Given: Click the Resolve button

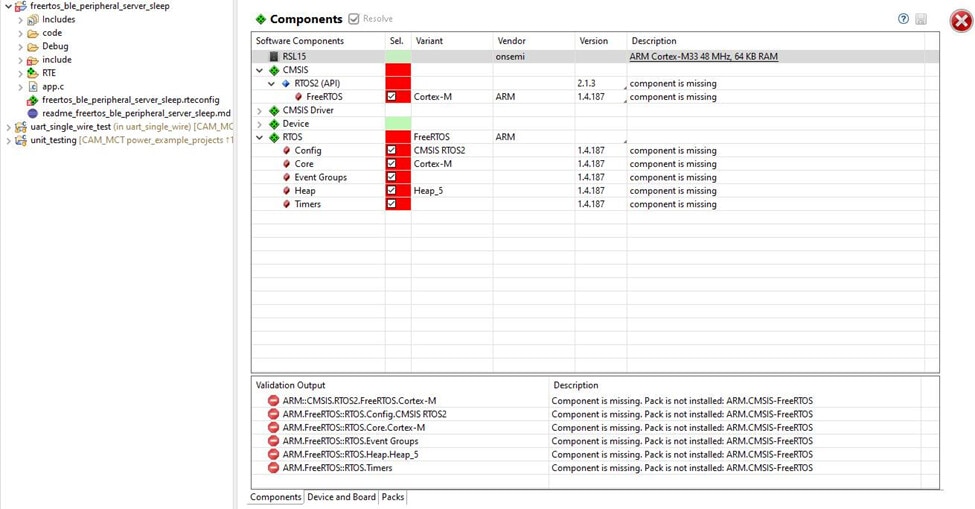Looking at the screenshot, I should pos(370,19).
